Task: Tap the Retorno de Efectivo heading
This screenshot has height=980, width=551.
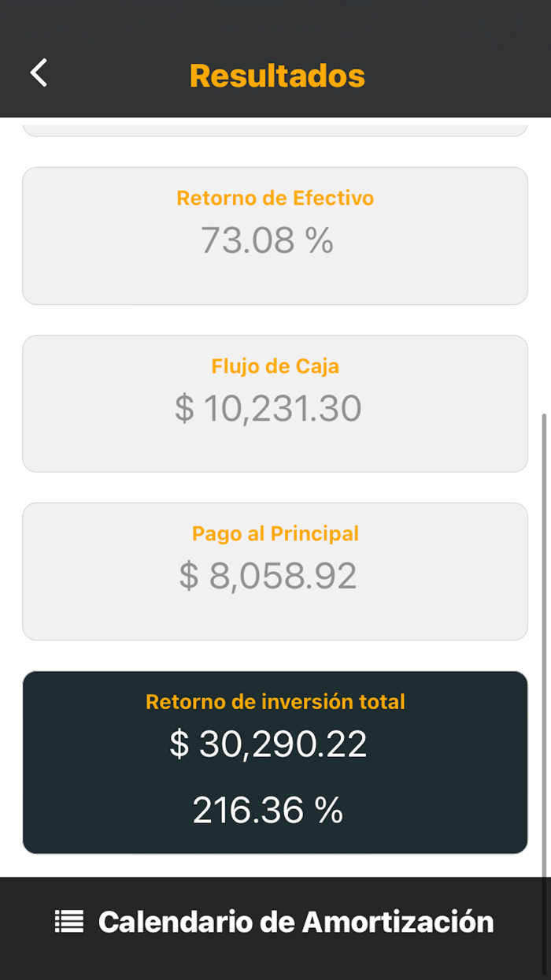Action: (x=275, y=199)
